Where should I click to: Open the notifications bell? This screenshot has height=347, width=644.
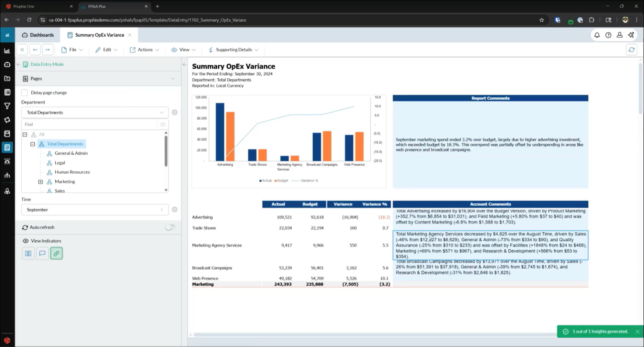tap(597, 35)
